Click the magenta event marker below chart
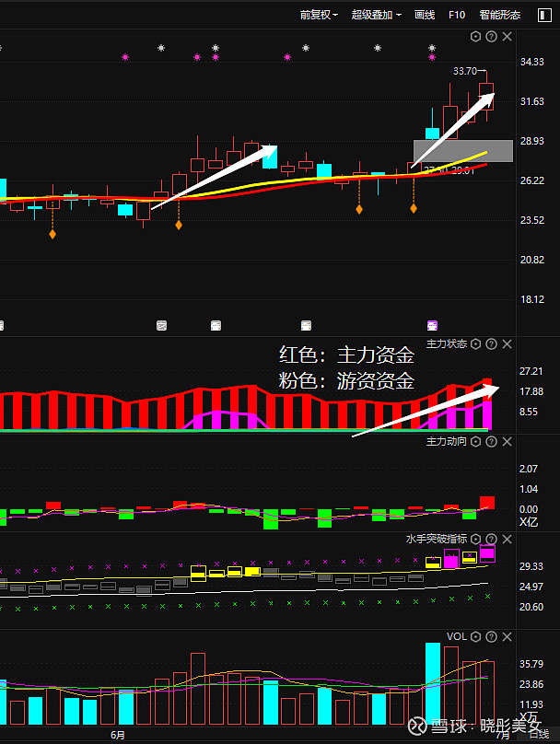Viewport: 560px width, 744px height. tap(431, 325)
